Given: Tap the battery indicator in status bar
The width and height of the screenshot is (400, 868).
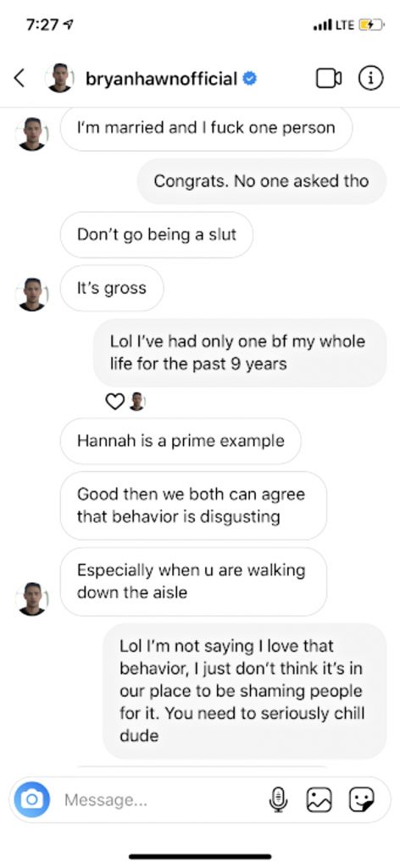Looking at the screenshot, I should (x=370, y=25).
